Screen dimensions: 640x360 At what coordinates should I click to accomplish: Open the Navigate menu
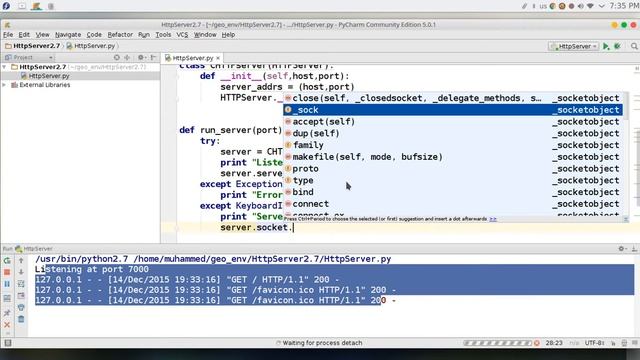[68, 35]
